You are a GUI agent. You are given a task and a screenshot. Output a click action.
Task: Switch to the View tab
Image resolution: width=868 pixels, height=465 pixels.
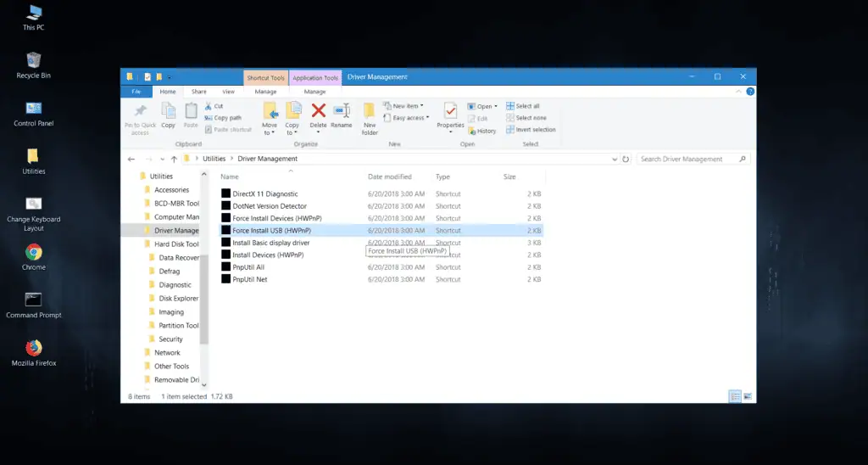(228, 92)
